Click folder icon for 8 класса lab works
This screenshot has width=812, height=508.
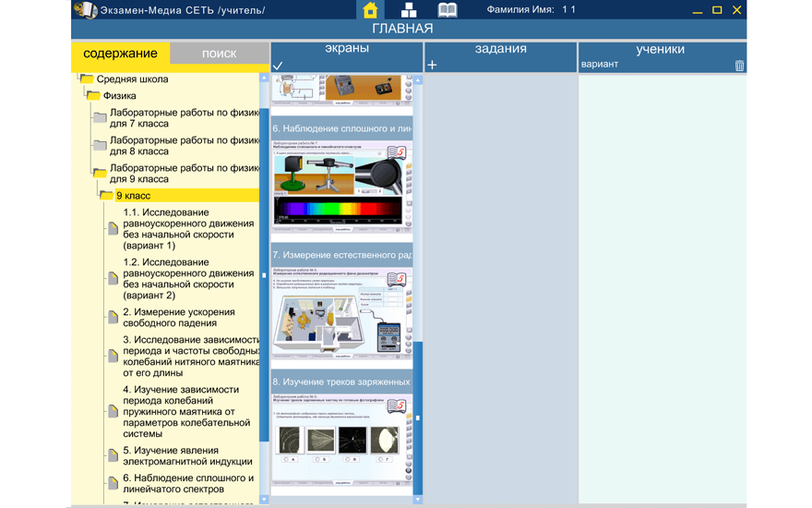tap(100, 146)
